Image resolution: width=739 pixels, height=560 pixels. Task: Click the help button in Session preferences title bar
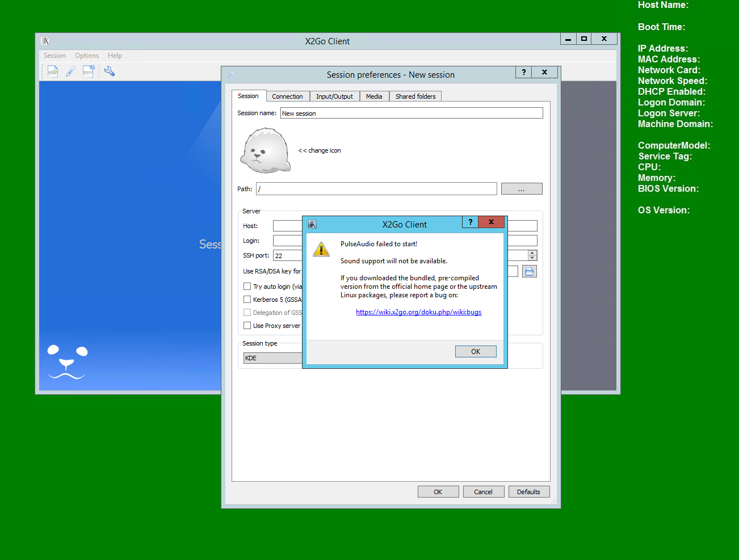click(x=523, y=72)
